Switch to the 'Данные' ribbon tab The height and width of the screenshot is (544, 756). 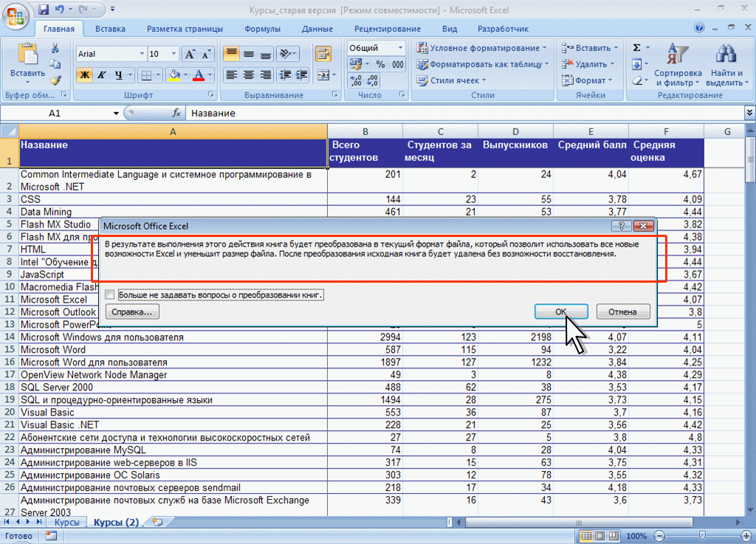[x=317, y=29]
